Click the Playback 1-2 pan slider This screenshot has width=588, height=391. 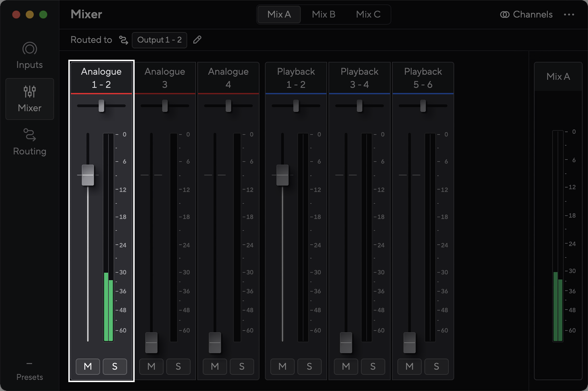pos(296,106)
